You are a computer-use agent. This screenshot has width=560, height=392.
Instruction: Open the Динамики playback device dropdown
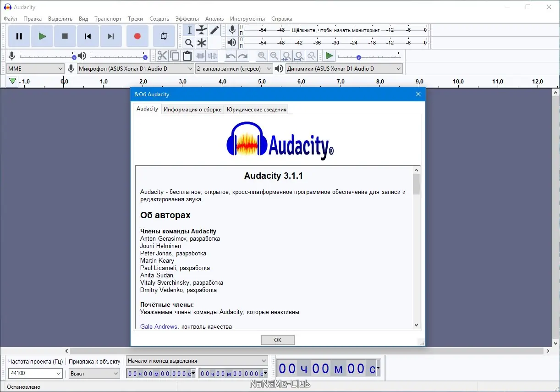pos(344,69)
